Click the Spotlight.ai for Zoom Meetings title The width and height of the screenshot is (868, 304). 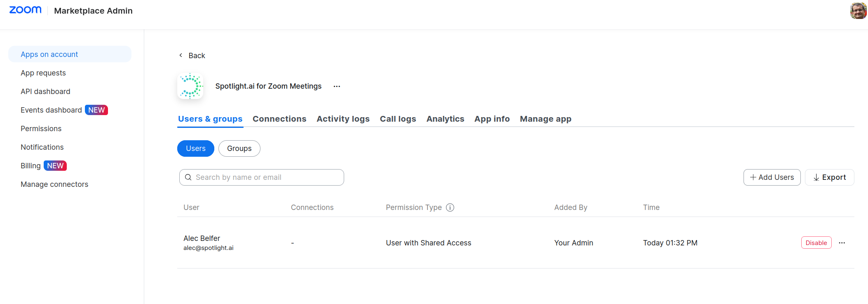pyautogui.click(x=268, y=86)
